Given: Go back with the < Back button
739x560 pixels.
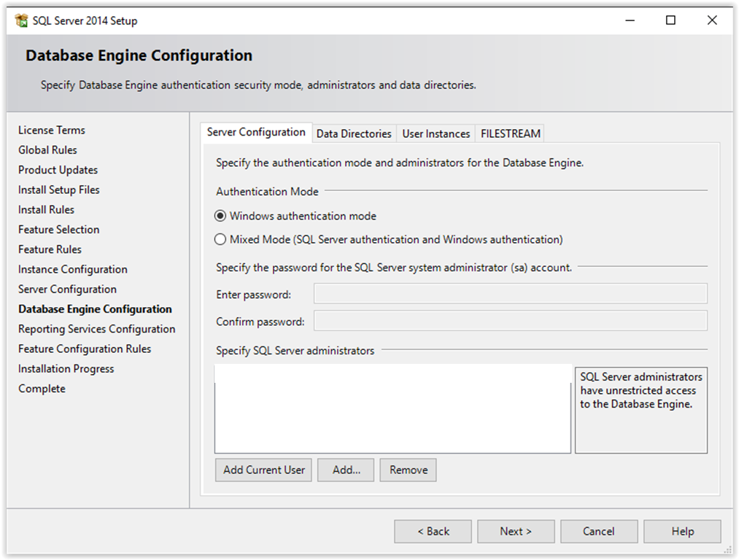Looking at the screenshot, I should [x=433, y=532].
